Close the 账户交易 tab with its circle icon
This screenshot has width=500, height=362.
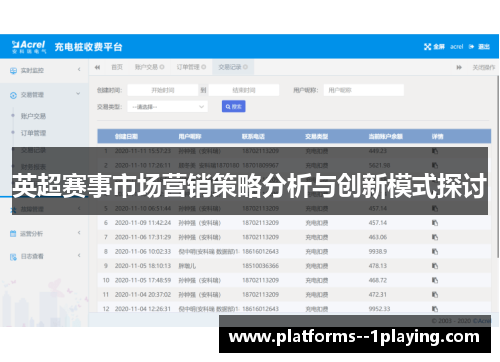[162, 67]
